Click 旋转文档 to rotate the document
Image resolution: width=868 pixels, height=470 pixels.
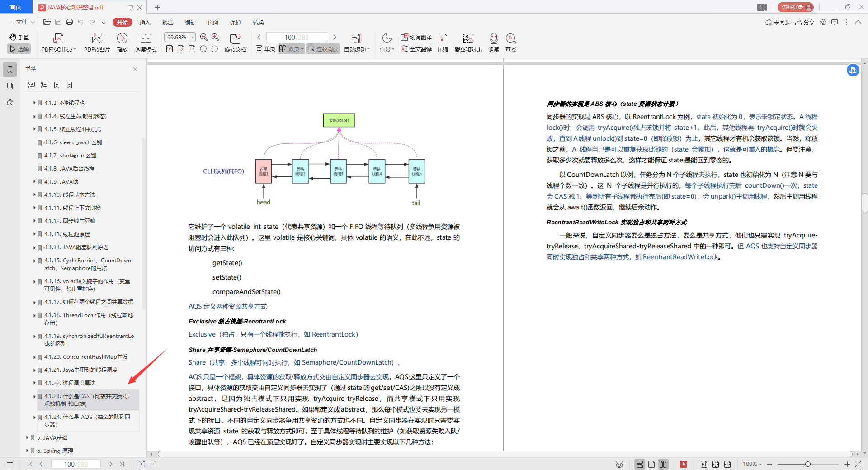[235, 43]
